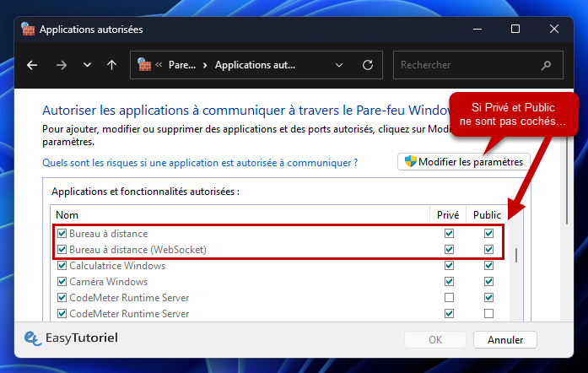Maximize the Applications autorisées window
588x373 pixels.
click(x=515, y=29)
